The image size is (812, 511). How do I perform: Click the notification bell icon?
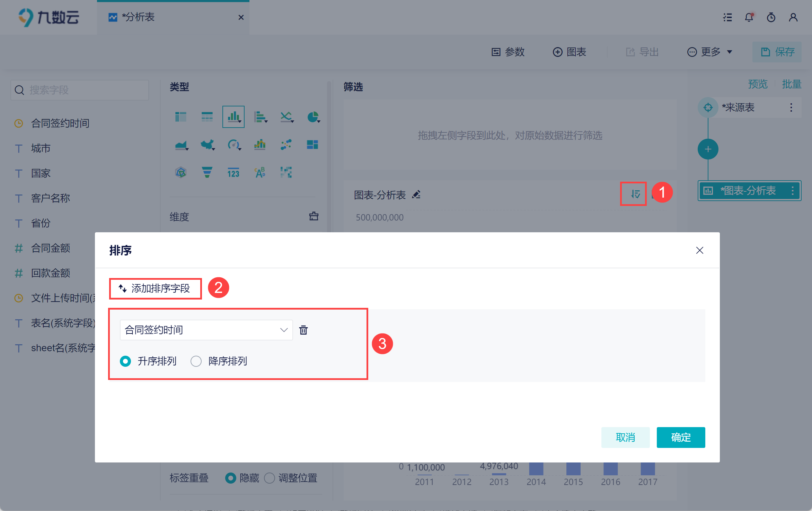tap(749, 17)
